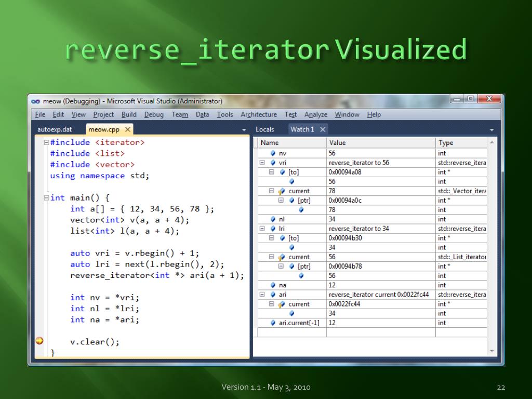
Task: Collapse the main() function block
Action: coord(46,198)
